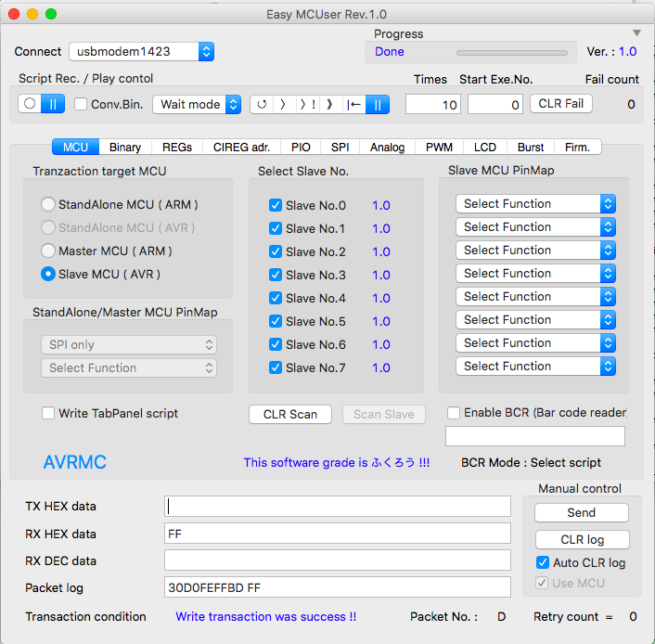655x644 pixels.
Task: Open the Wait mode dropdown
Action: tap(197, 105)
